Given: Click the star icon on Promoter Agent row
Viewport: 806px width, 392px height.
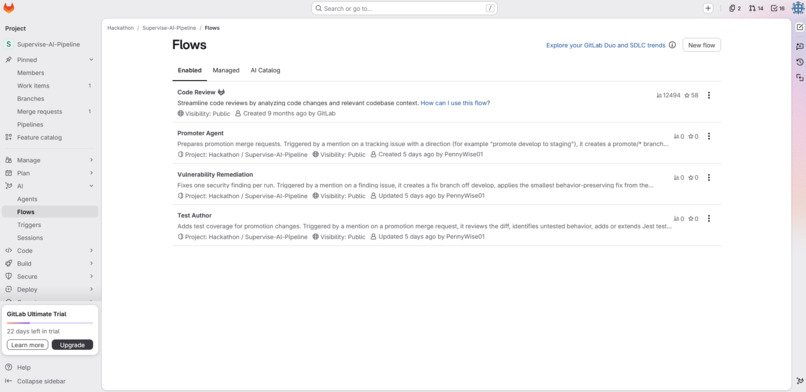Looking at the screenshot, I should point(691,137).
